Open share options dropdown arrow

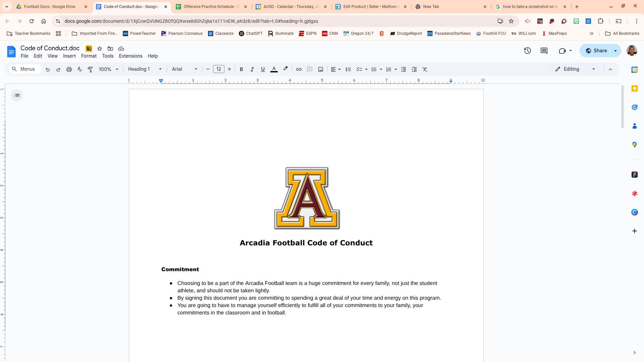(615, 51)
